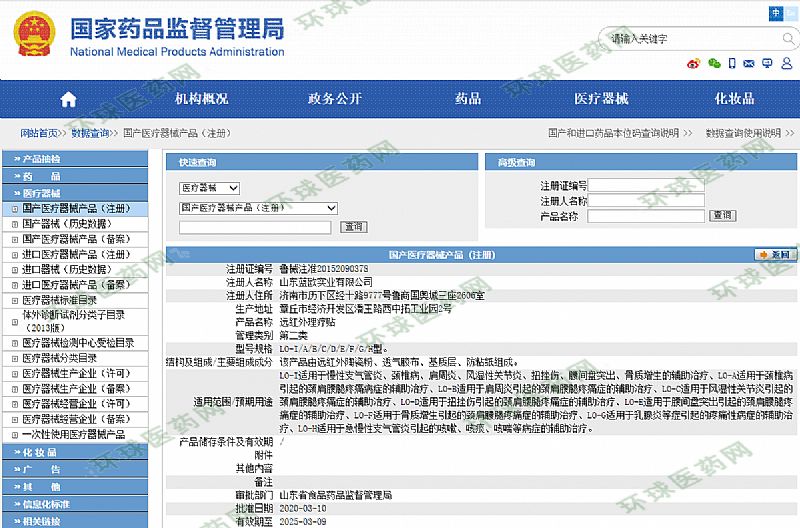Click the monitor icon beside the envelope
This screenshot has height=528, width=800.
pyautogui.click(x=768, y=63)
